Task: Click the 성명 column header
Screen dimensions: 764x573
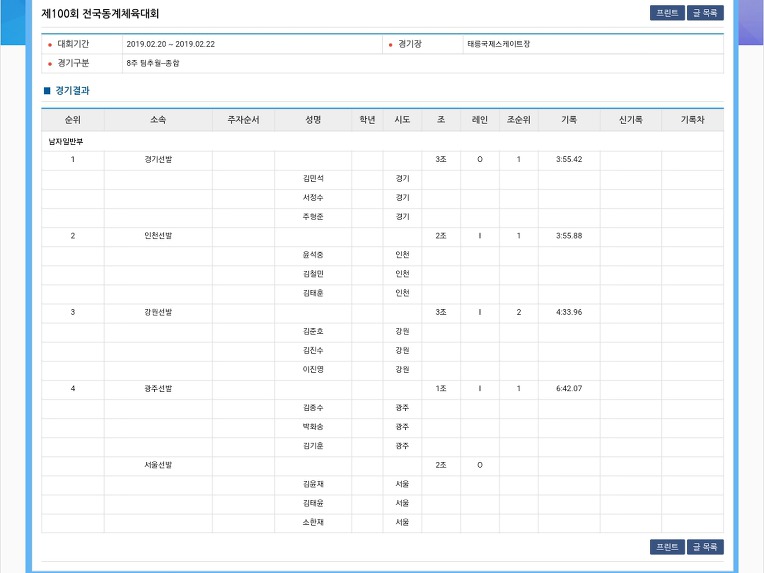Action: pos(313,120)
